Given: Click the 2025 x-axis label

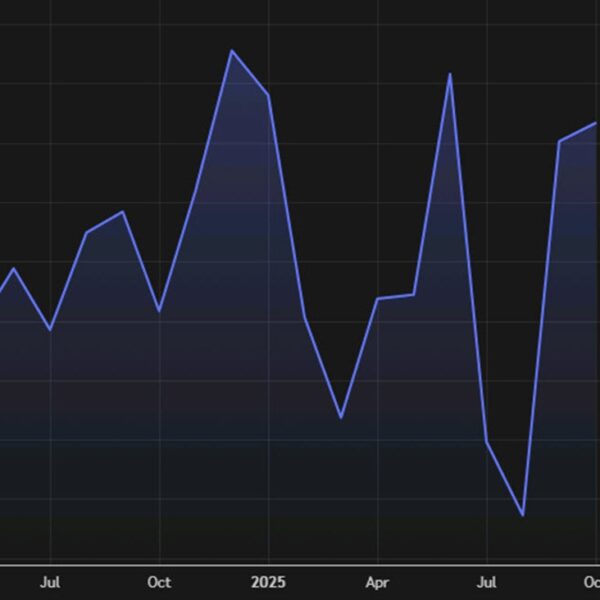Looking at the screenshot, I should tap(268, 582).
